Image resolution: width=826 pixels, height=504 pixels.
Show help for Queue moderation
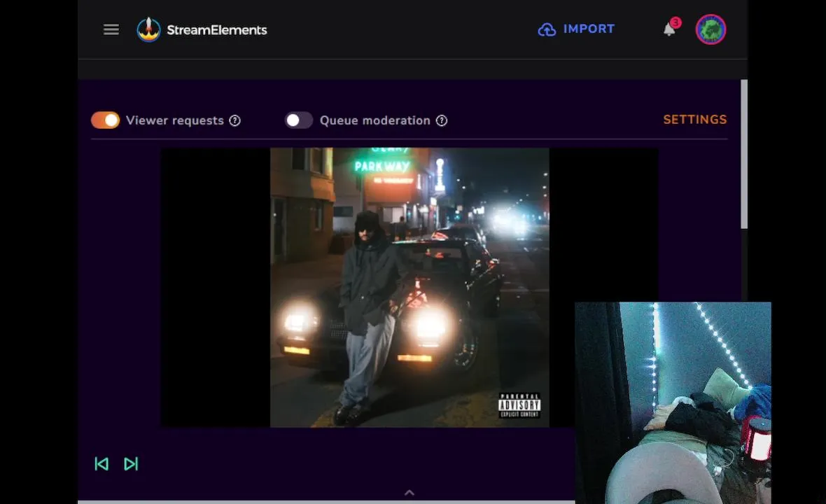[x=442, y=120]
